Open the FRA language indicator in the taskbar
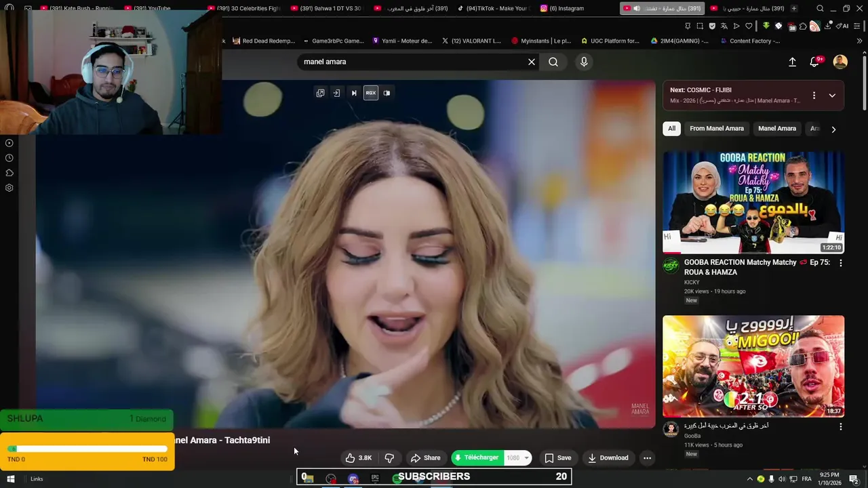Screen dimensions: 868x488 (806, 479)
